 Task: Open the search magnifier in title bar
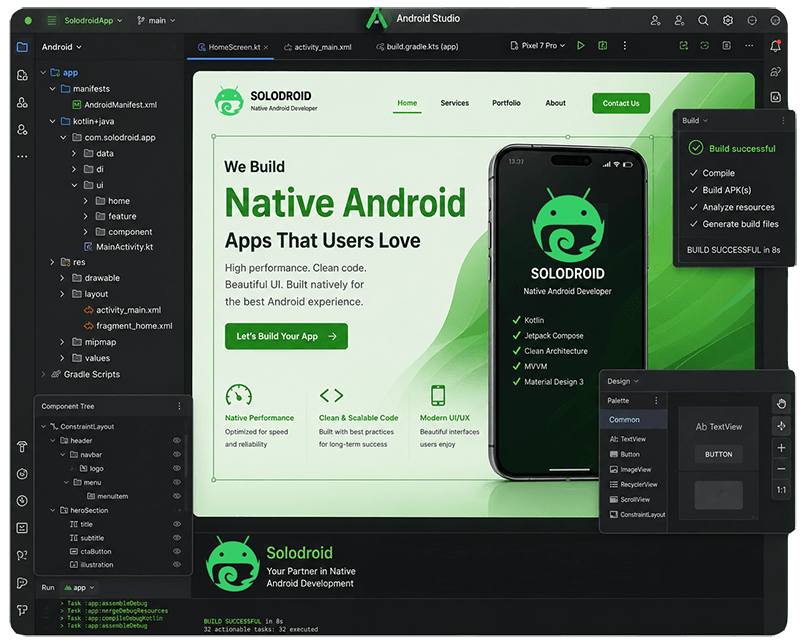click(703, 20)
